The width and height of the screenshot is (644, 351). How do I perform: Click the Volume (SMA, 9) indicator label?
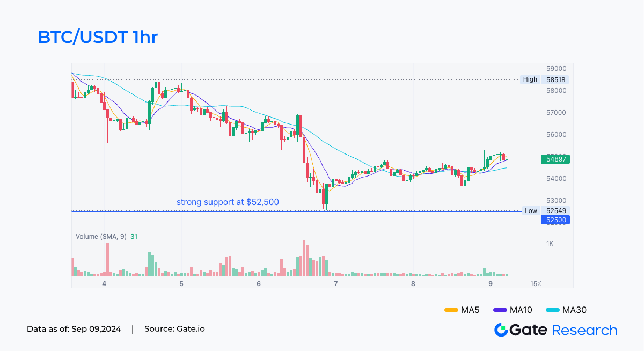point(101,236)
